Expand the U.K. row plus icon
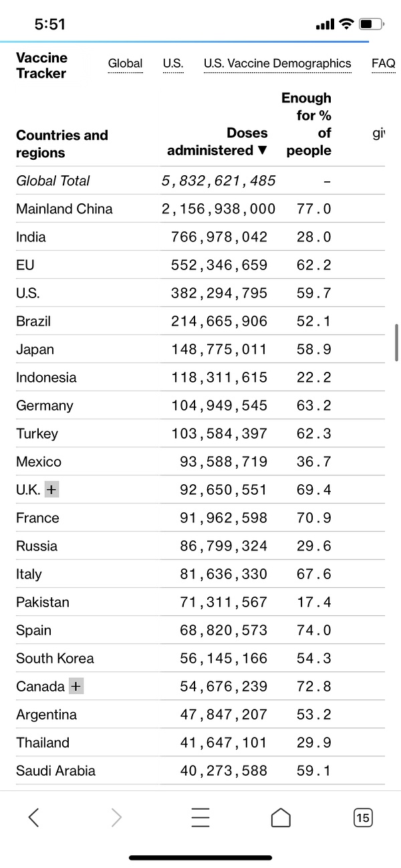This screenshot has width=401, height=868. pos(51,490)
